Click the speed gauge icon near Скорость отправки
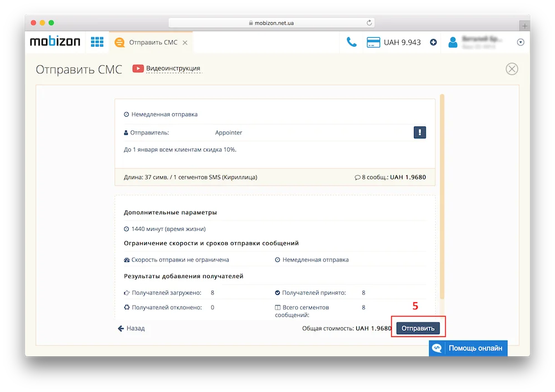The height and width of the screenshot is (392, 555). (x=127, y=260)
